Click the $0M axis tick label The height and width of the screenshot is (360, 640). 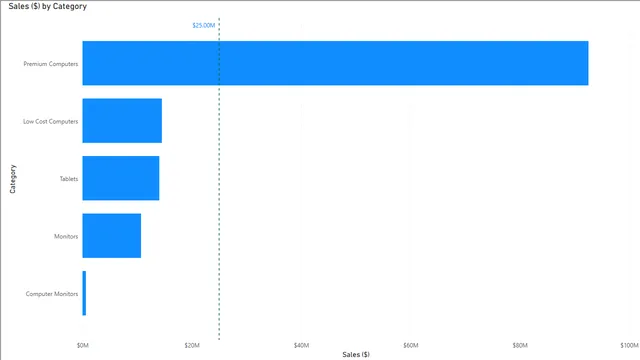click(82, 345)
